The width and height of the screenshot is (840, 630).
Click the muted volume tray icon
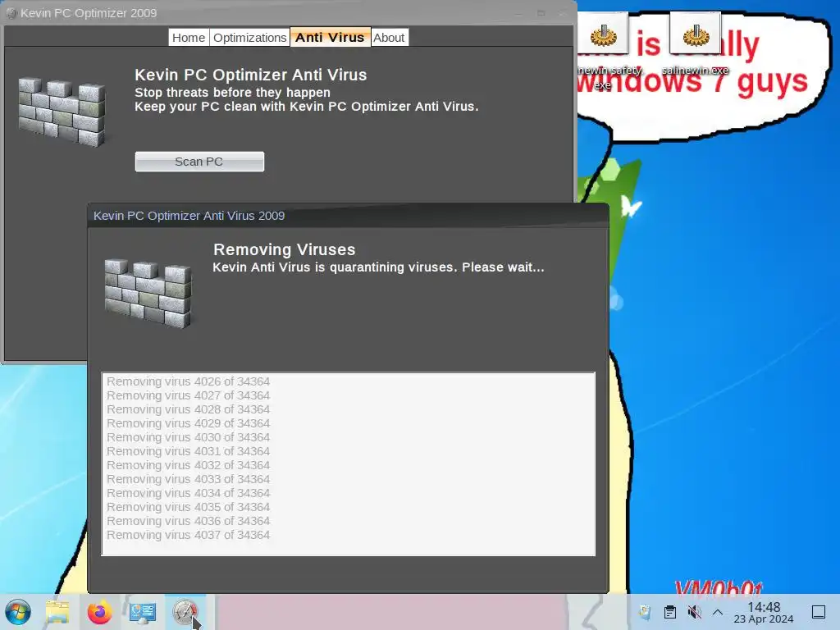click(x=694, y=612)
